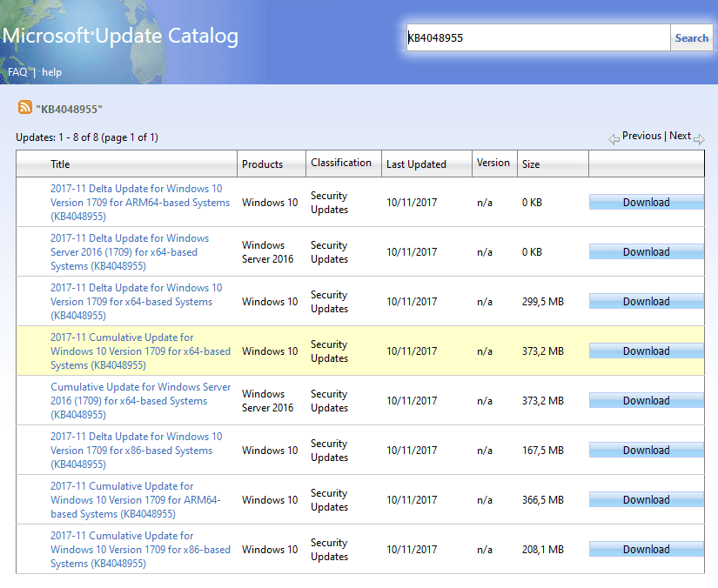Go to the Previous results page
Screen dimensions: 718x588
click(641, 136)
